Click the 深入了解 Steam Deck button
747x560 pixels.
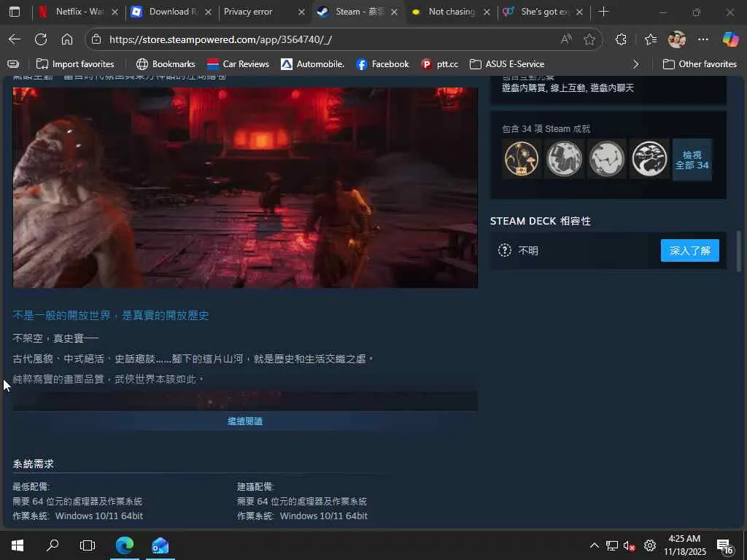point(690,251)
